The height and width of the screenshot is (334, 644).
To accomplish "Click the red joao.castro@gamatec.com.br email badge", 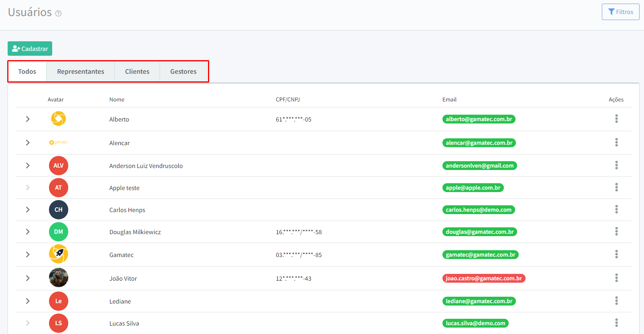I will pos(484,278).
